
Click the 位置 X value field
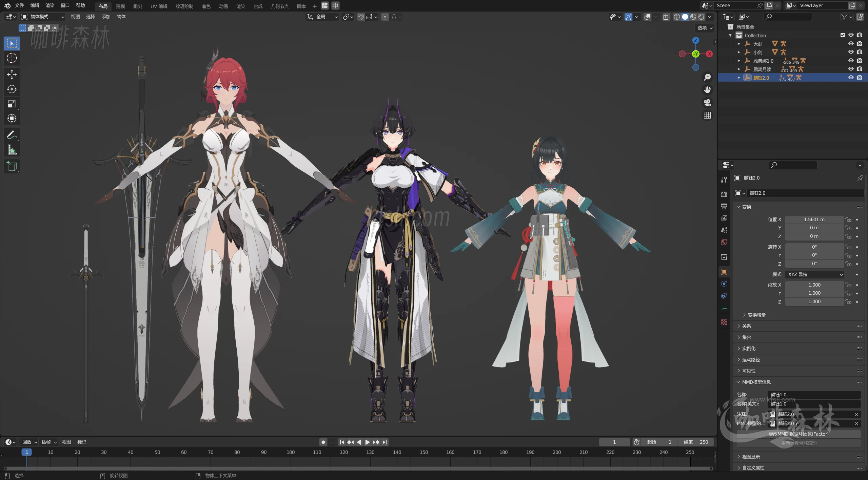tap(814, 220)
